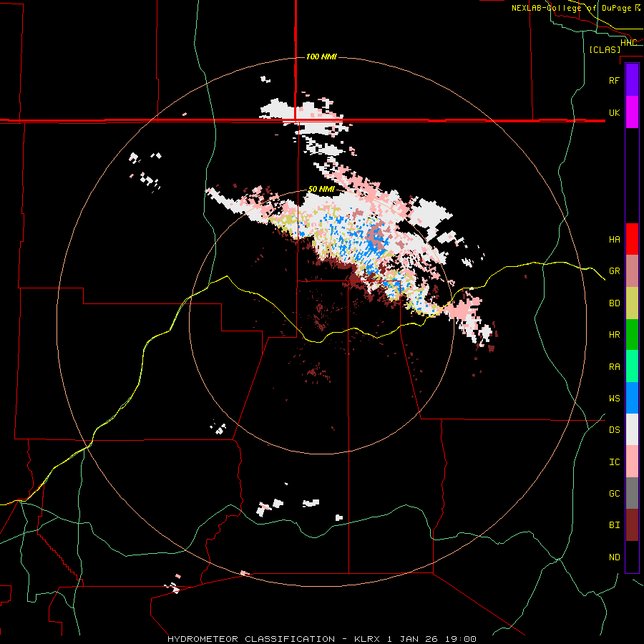Image resolution: width=644 pixels, height=644 pixels.
Task: Click the 50 NMI range ring label
Action: click(x=321, y=189)
